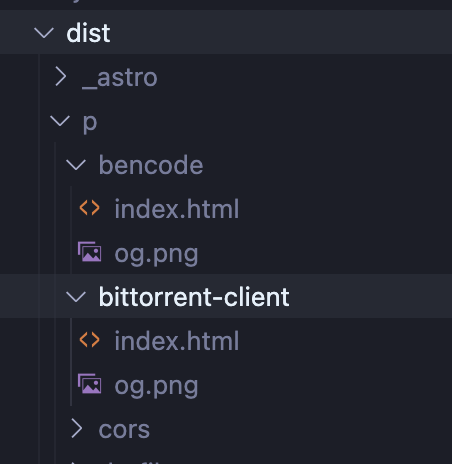Select the bittorrent-client folder name

(194, 297)
